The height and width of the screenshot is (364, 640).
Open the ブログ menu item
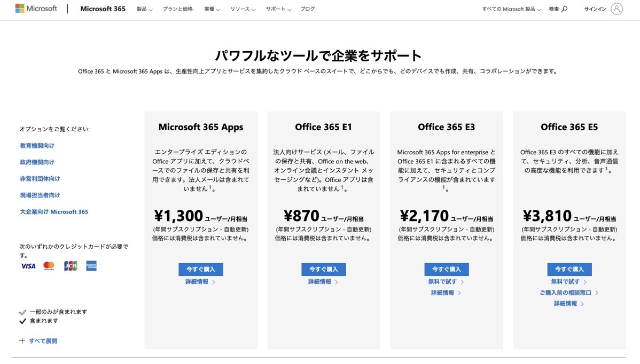tap(308, 9)
